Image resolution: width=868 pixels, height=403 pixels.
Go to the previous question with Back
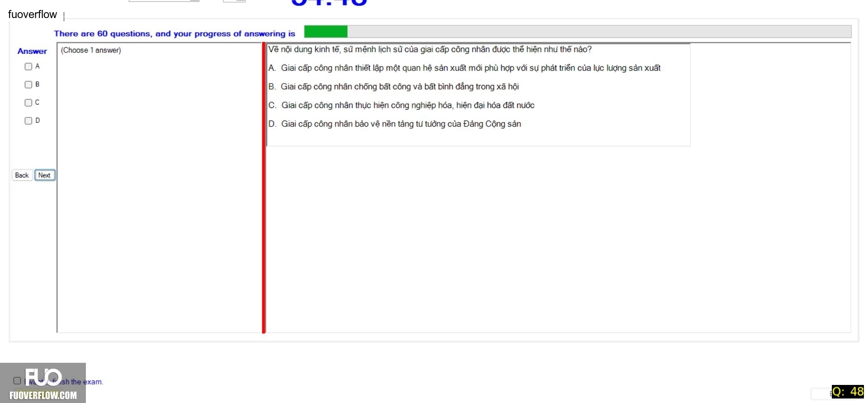click(x=22, y=175)
